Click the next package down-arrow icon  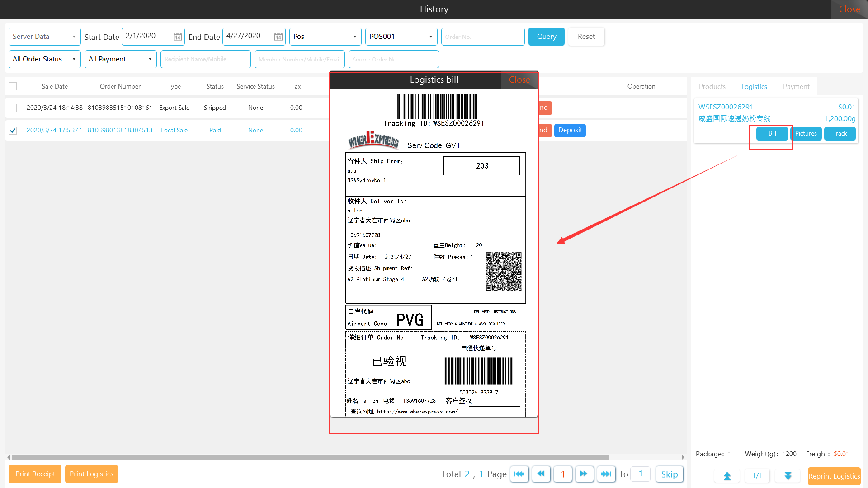point(788,476)
